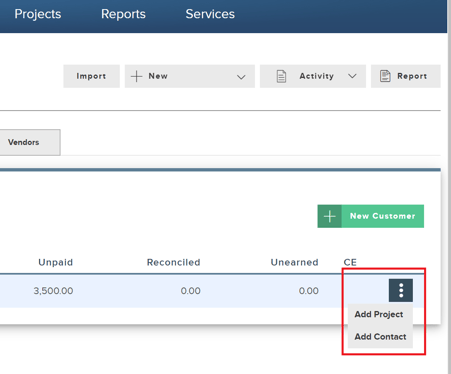Click the three-dot row actions icon
The width and height of the screenshot is (451, 374).
click(x=401, y=290)
